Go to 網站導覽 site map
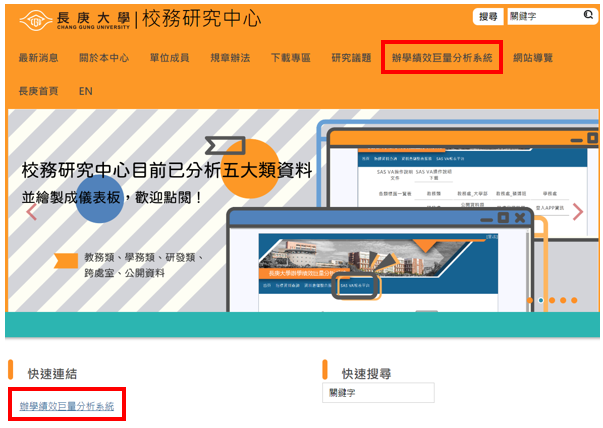This screenshot has height=428, width=603. coord(532,58)
